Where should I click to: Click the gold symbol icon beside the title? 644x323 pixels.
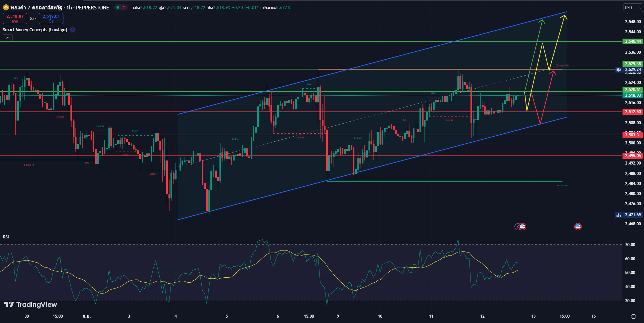coord(6,7)
